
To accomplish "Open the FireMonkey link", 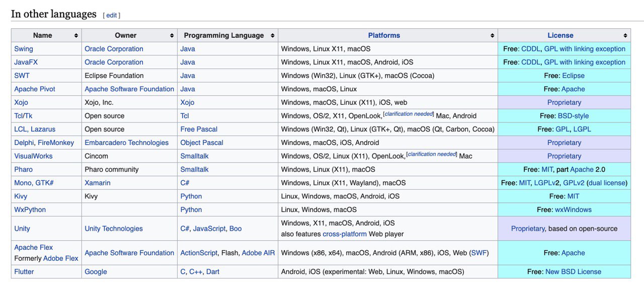I will click(x=56, y=142).
